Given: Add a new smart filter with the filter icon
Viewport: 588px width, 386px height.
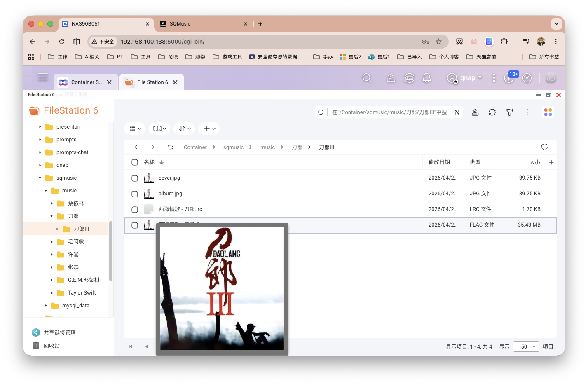Looking at the screenshot, I should (510, 112).
